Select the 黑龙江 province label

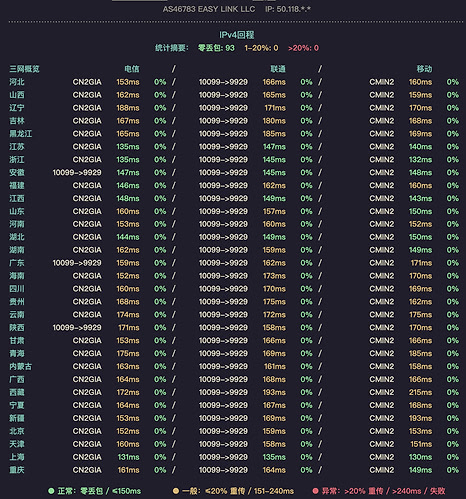tap(21, 134)
